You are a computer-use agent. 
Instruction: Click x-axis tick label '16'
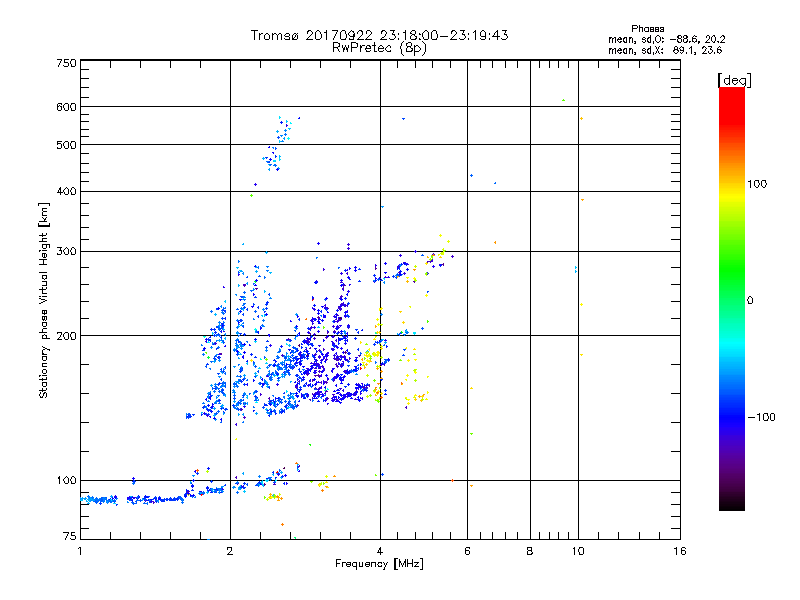[x=680, y=551]
